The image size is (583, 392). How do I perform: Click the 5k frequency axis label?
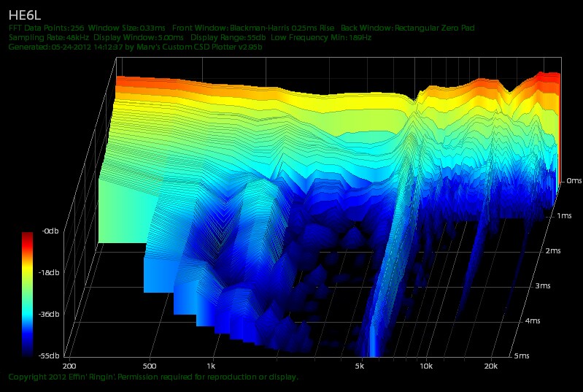point(359,366)
